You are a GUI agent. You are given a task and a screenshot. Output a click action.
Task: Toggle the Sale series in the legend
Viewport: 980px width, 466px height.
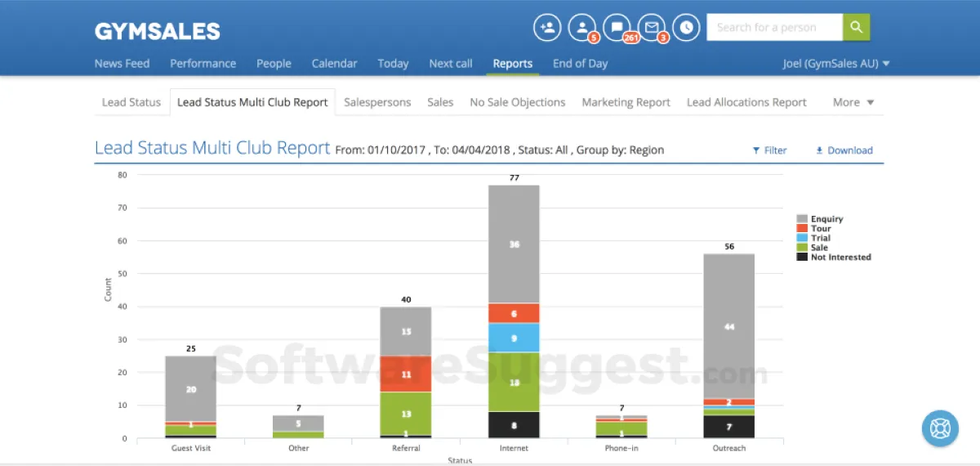[813, 248]
